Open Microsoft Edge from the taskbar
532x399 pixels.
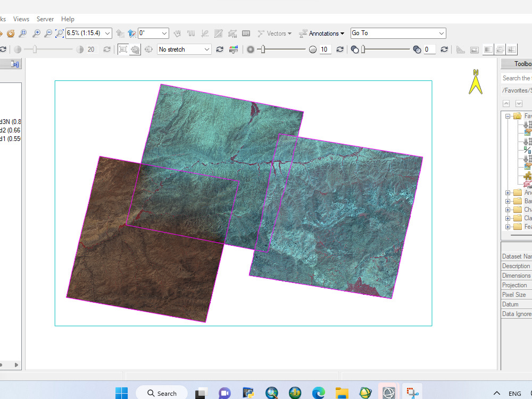point(318,393)
